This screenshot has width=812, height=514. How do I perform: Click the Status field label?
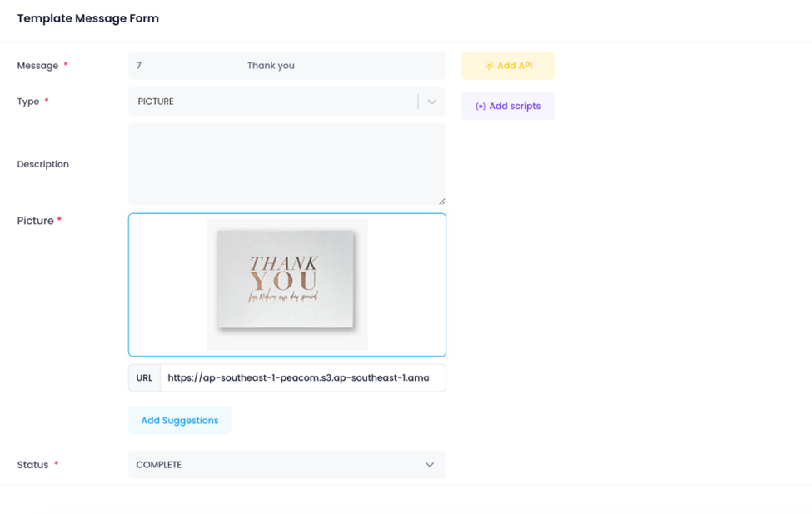tap(32, 465)
